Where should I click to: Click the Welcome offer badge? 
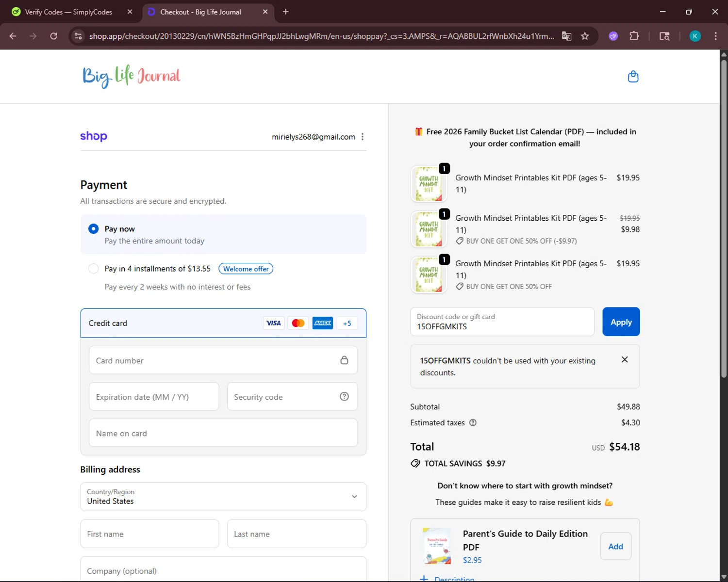(x=246, y=269)
